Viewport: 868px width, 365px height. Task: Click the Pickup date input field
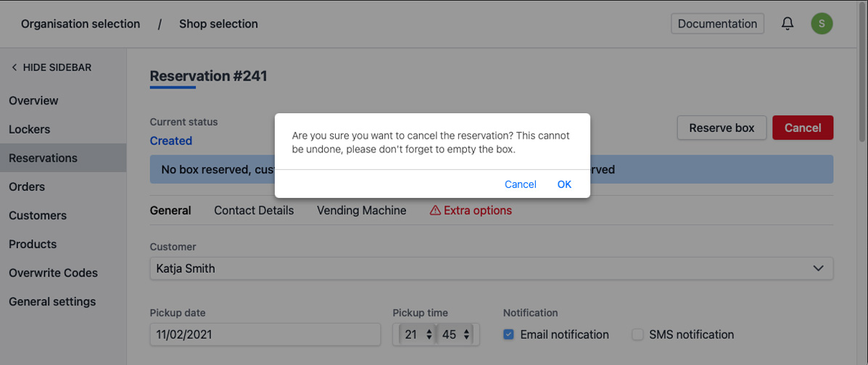[265, 335]
